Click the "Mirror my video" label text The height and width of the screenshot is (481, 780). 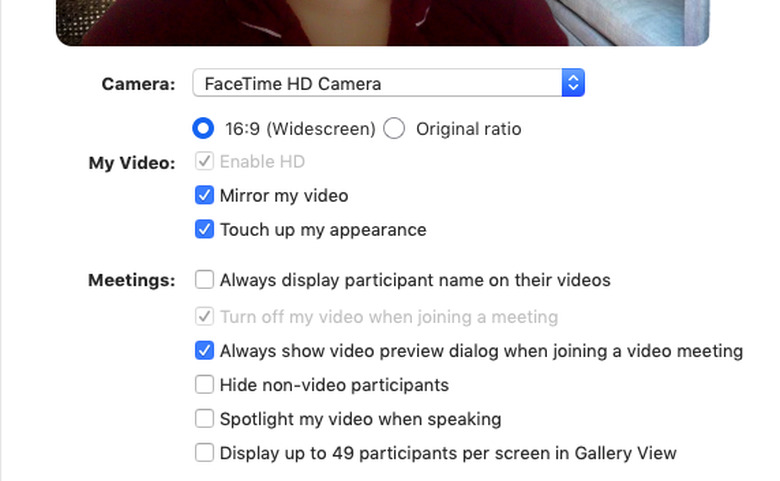(x=284, y=196)
